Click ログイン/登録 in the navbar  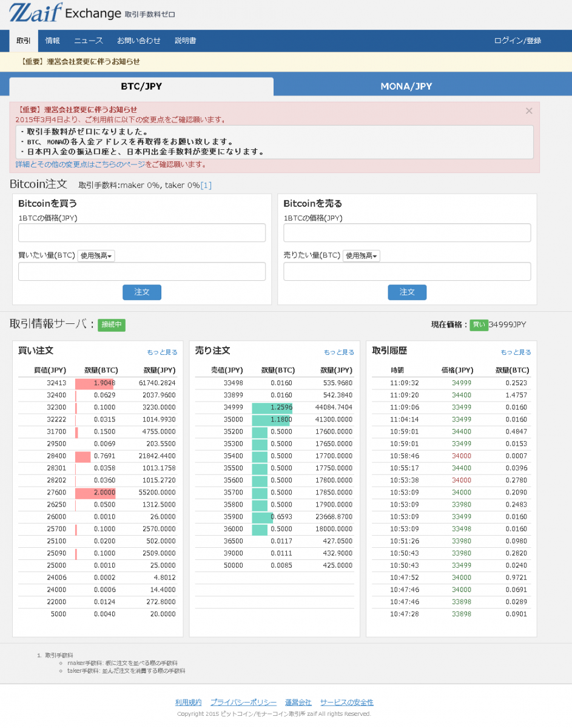pos(517,41)
